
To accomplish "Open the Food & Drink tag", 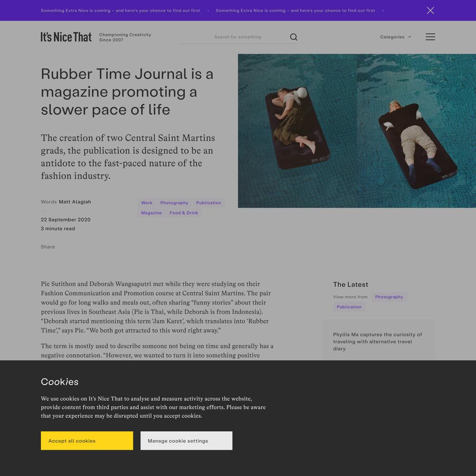I will [184, 213].
